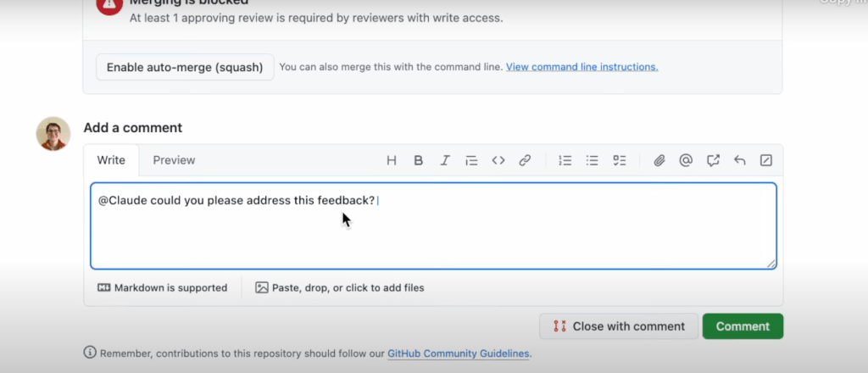Mention a user with the @ icon
Image resolution: width=868 pixels, height=373 pixels.
click(x=686, y=160)
